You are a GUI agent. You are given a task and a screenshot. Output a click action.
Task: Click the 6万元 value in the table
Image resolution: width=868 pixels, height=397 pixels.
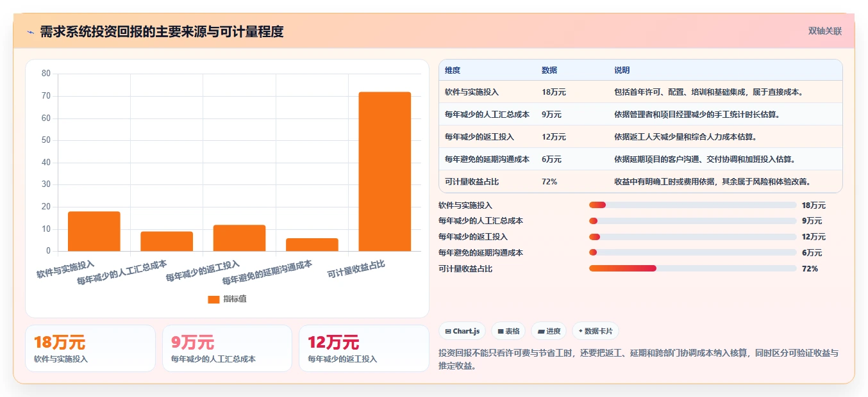pyautogui.click(x=551, y=159)
